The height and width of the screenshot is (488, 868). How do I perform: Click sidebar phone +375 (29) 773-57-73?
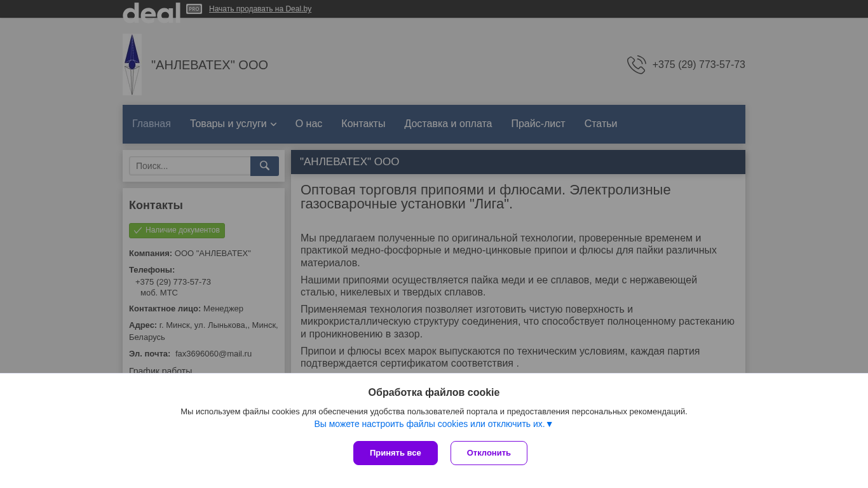point(173,281)
